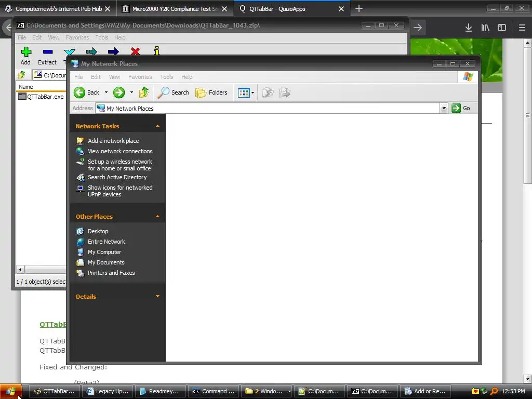
Task: Open Help menu in My Network Places
Action: click(187, 77)
